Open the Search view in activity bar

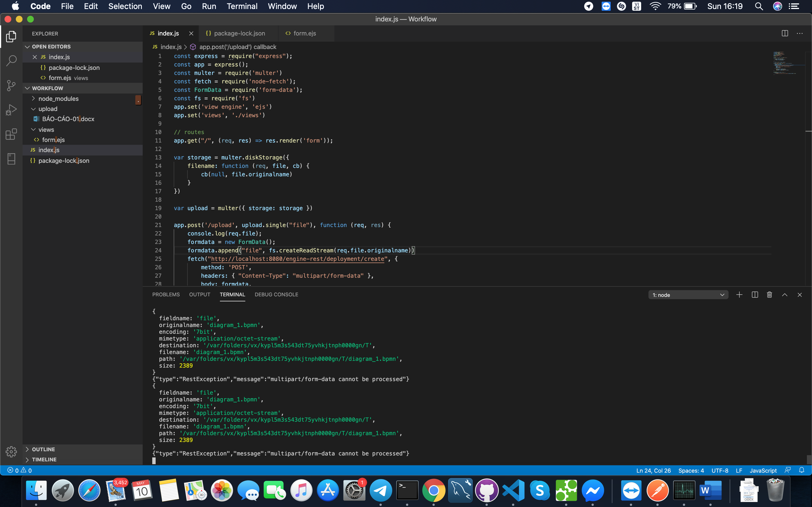(x=11, y=61)
